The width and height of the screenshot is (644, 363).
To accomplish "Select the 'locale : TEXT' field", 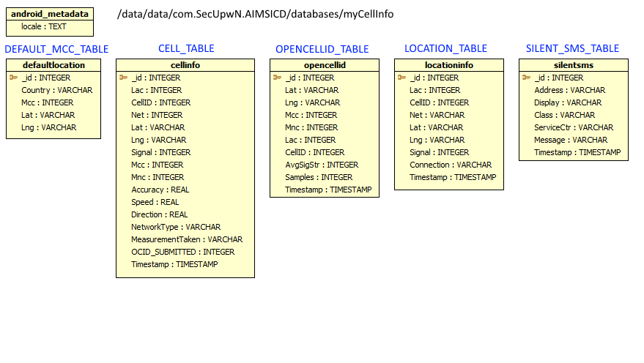I will (43, 26).
